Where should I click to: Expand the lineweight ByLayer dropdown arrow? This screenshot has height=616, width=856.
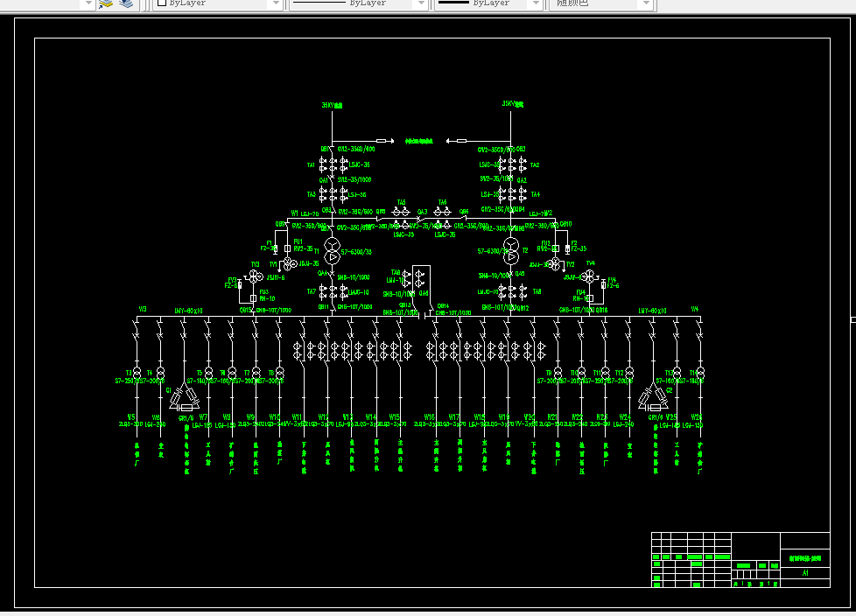[536, 3]
